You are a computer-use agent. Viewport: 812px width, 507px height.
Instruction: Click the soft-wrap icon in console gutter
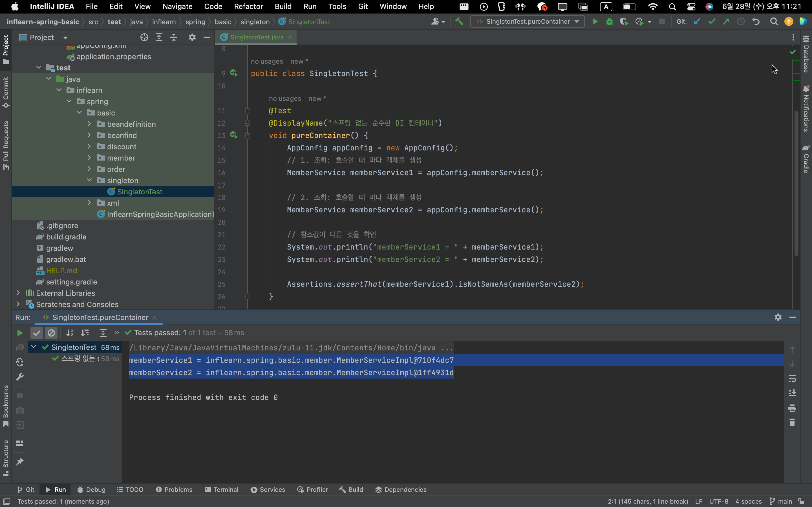click(x=792, y=379)
